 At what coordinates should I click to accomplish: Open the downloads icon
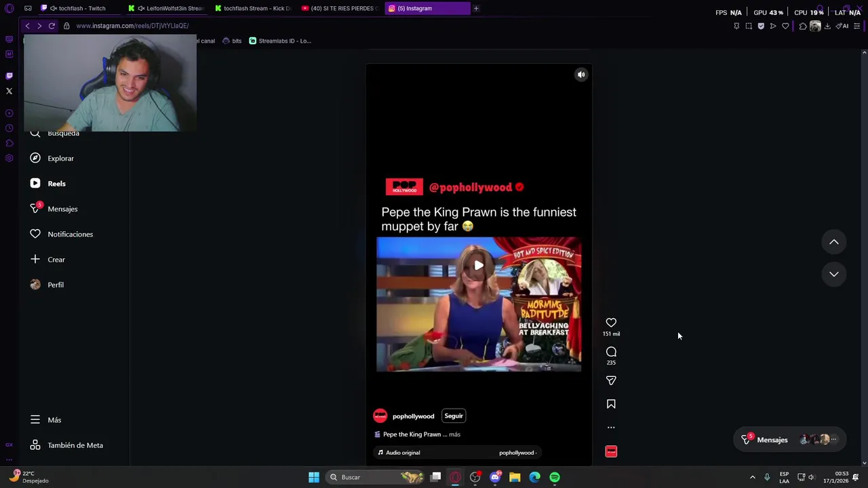827,26
